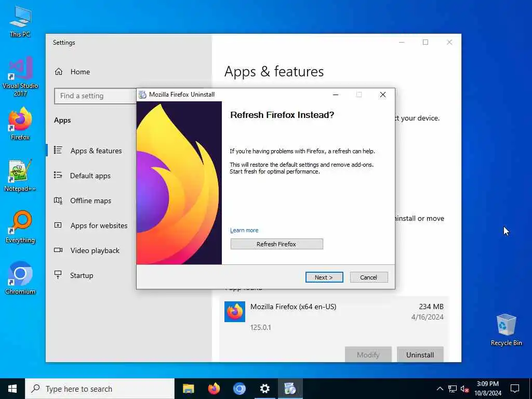Image resolution: width=532 pixels, height=399 pixels.
Task: Switch to Settings via taskbar gear
Action: point(264,389)
